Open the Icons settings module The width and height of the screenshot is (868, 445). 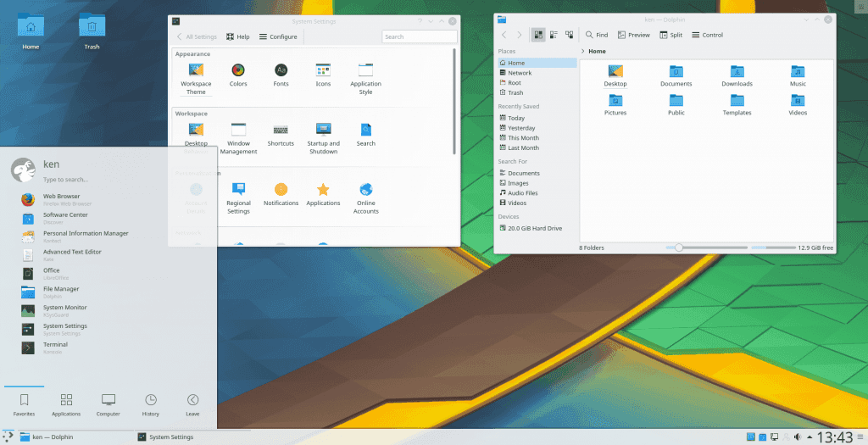tap(323, 75)
